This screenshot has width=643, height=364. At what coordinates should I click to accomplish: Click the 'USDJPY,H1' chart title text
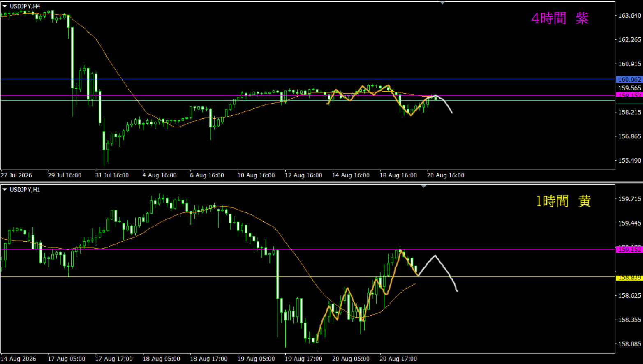click(25, 189)
